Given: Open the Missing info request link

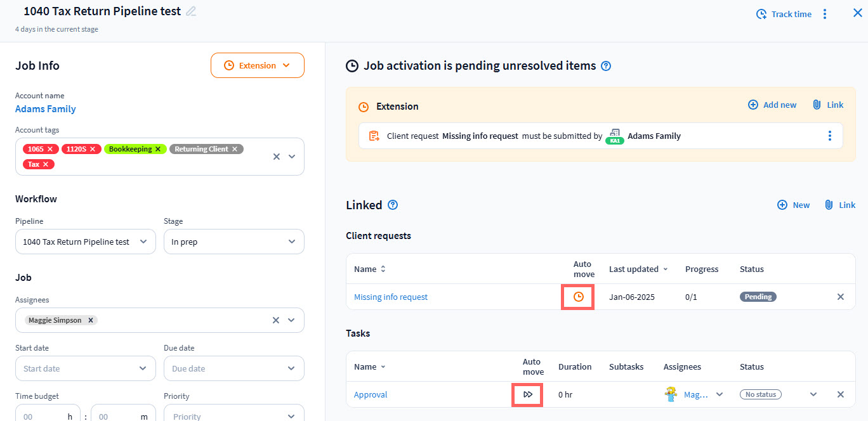Looking at the screenshot, I should point(391,297).
